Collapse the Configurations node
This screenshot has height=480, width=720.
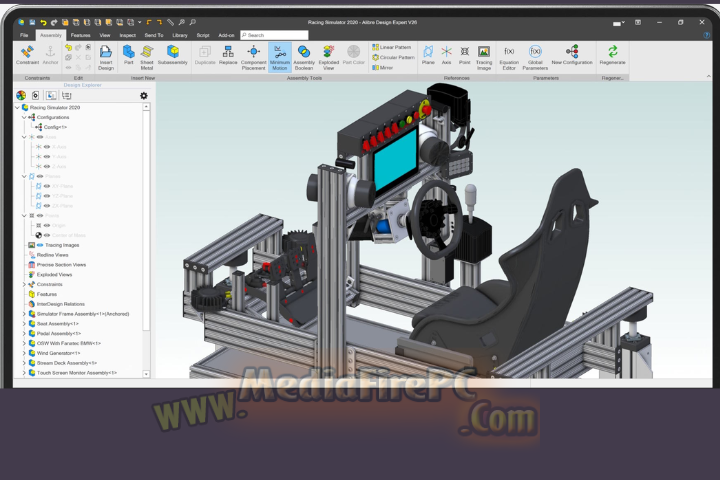(24, 117)
